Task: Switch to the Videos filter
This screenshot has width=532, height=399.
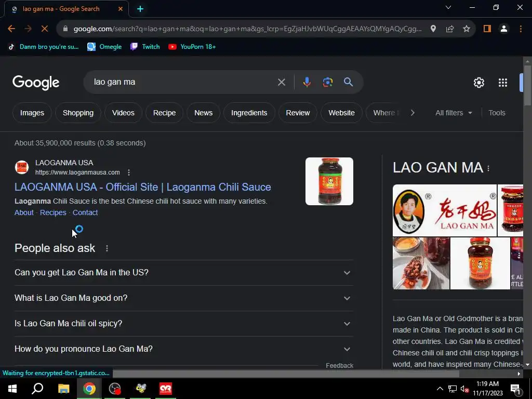Action: (x=123, y=113)
